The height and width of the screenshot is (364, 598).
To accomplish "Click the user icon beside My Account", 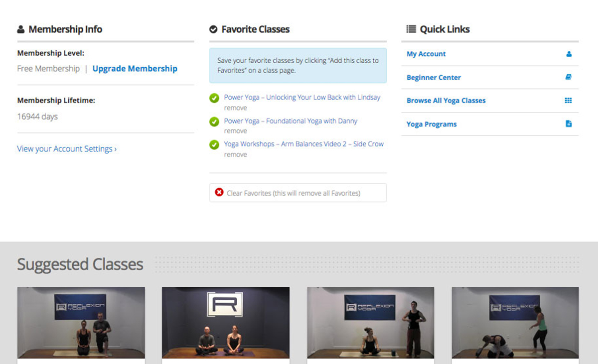I will point(569,54).
